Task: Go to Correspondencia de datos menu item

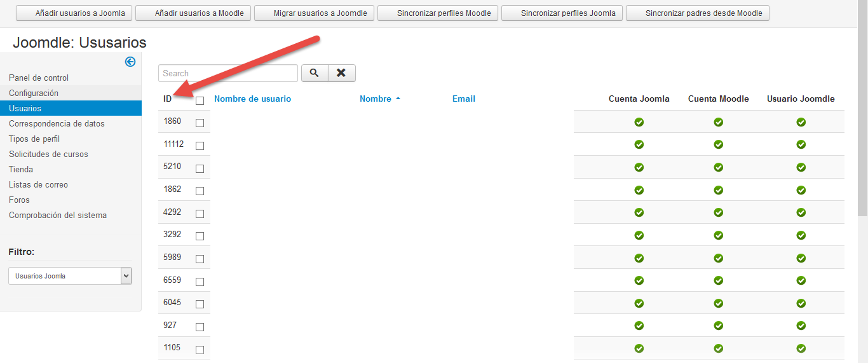Action: (57, 124)
